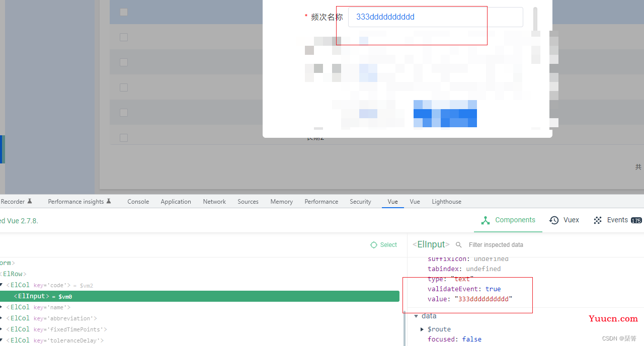Collapse the data section triangle

point(416,316)
